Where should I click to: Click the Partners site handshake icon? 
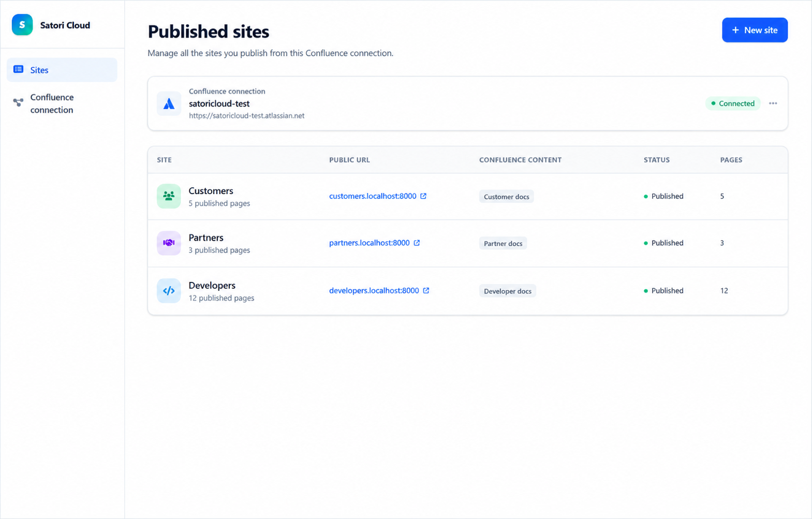pos(169,243)
